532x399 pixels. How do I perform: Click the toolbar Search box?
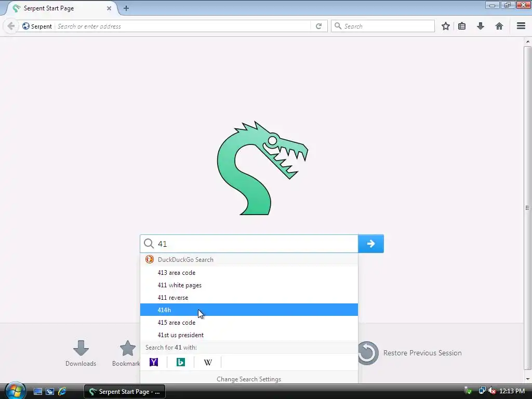click(383, 26)
